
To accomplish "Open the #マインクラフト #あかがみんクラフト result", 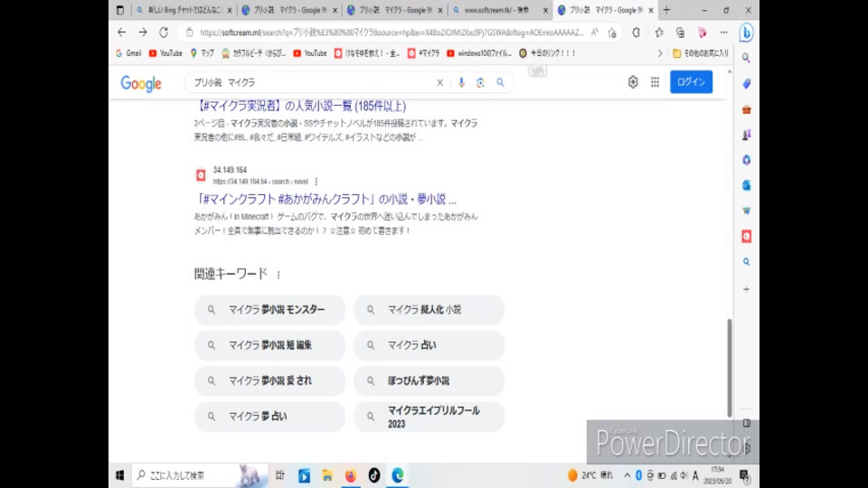I will click(325, 199).
